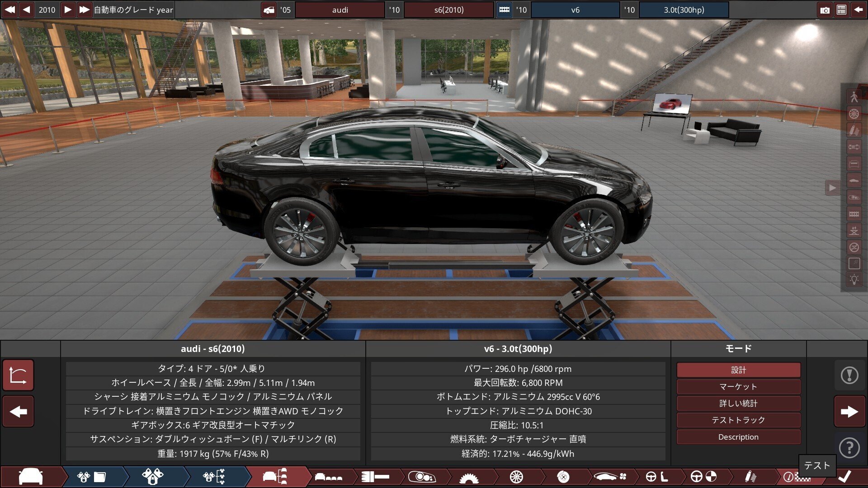Toggle wheel visibility in side toolbar
868x488 pixels.
coord(854,113)
